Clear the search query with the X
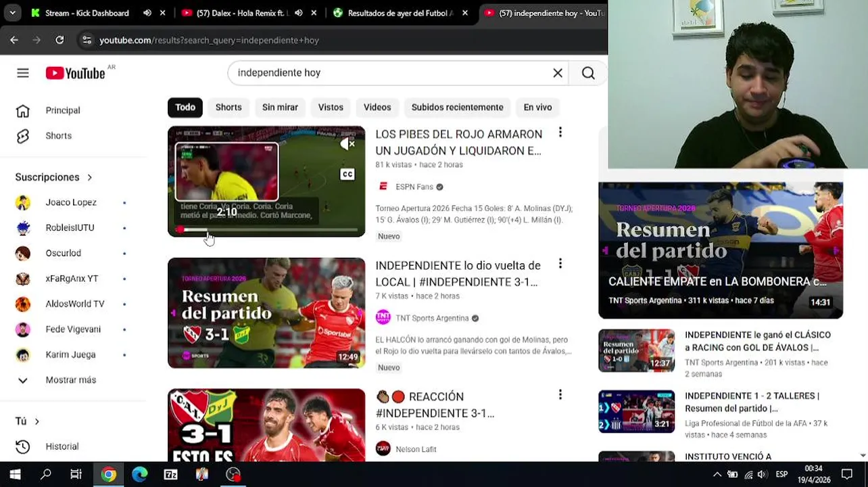This screenshot has width=868, height=487. point(558,73)
